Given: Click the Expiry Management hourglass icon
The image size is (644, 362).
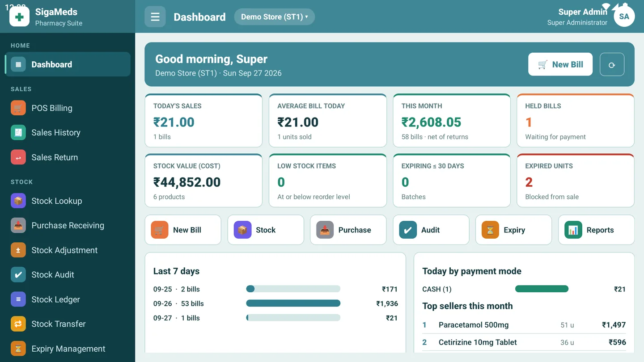Looking at the screenshot, I should [x=18, y=349].
